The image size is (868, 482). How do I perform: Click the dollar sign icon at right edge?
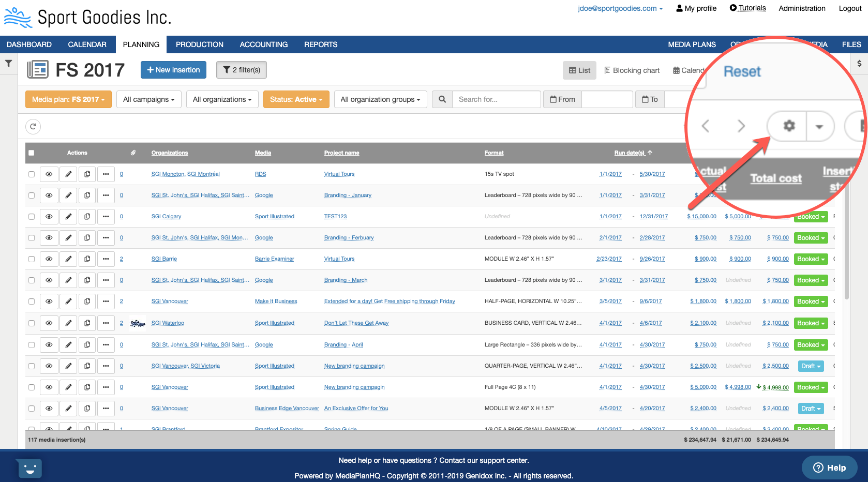click(x=859, y=64)
